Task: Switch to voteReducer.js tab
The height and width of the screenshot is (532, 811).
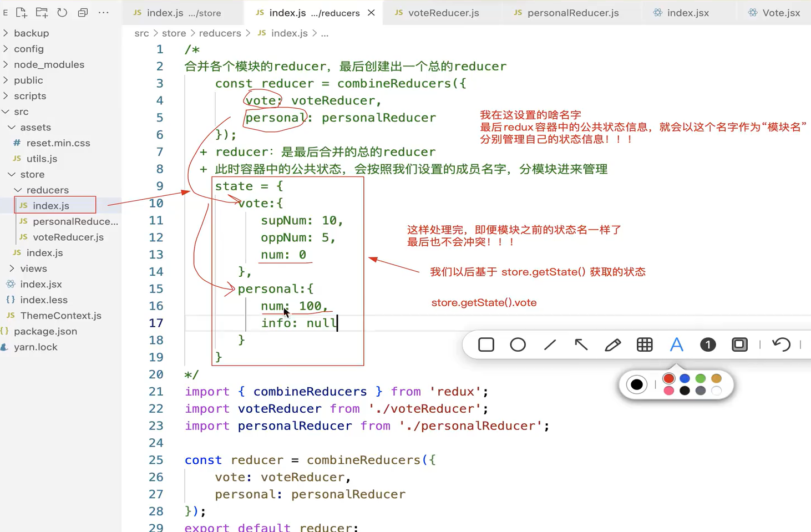Action: click(x=442, y=12)
